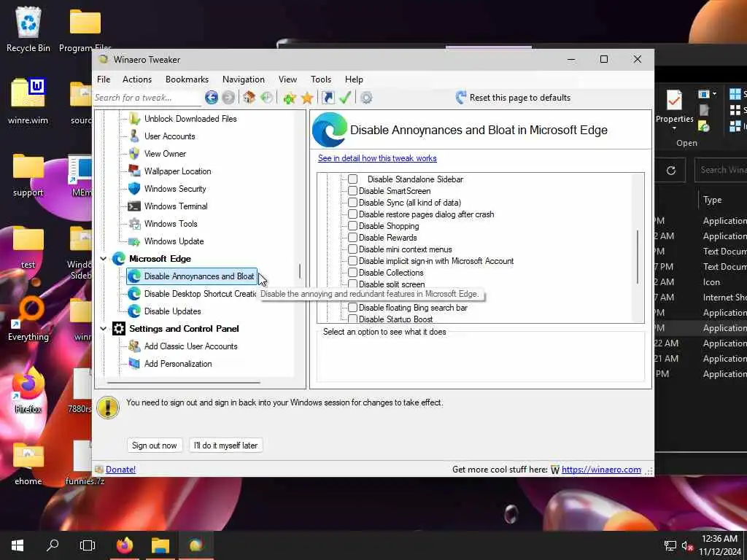Collapse the Settings and Control Panel category
This screenshot has height=560, width=747.
[104, 329]
